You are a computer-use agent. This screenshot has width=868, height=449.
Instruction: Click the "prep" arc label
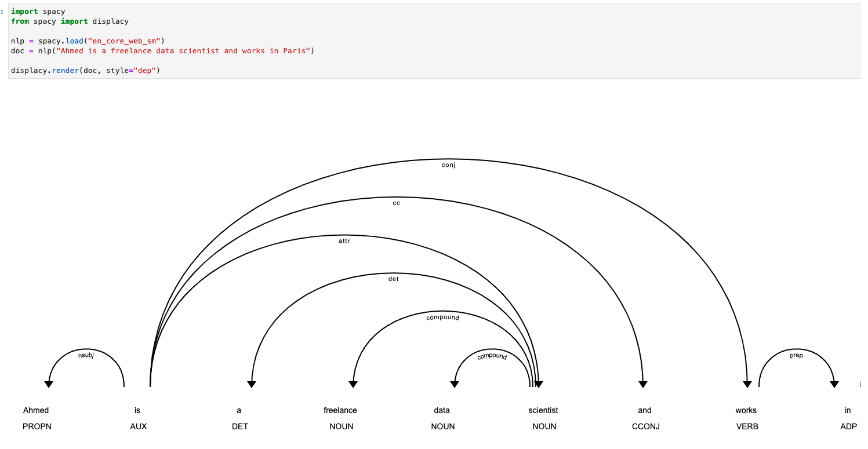(796, 355)
